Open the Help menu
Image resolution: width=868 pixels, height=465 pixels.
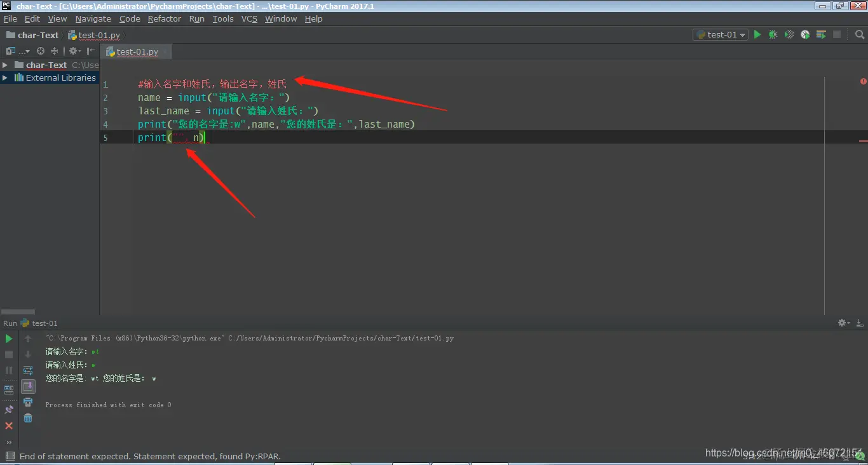[314, 18]
